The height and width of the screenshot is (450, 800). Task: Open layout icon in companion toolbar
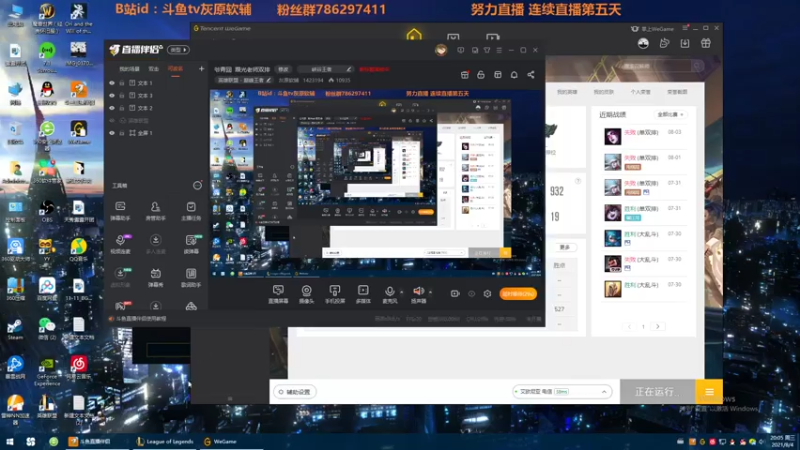(x=497, y=75)
